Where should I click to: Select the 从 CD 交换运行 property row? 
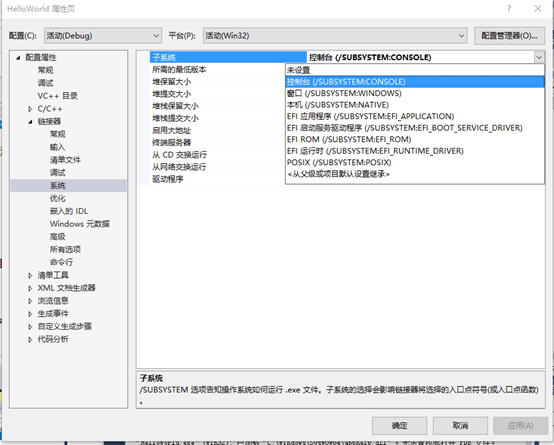217,155
